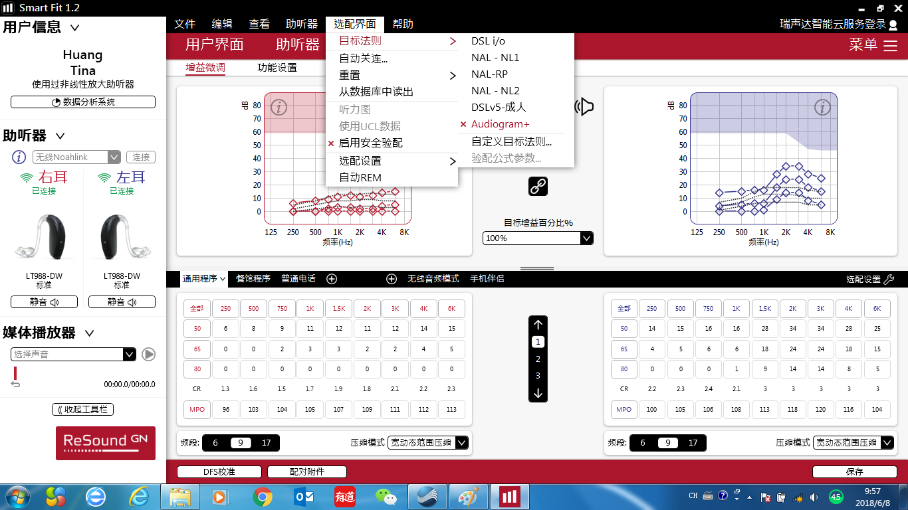
Task: Open 目标增益百分比 100% dropdown
Action: (537, 238)
